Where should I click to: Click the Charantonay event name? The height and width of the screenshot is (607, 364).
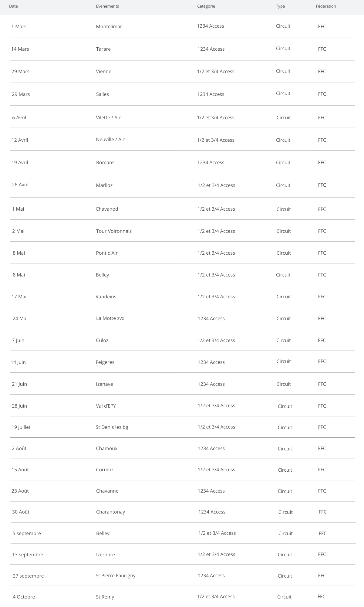tap(110, 512)
